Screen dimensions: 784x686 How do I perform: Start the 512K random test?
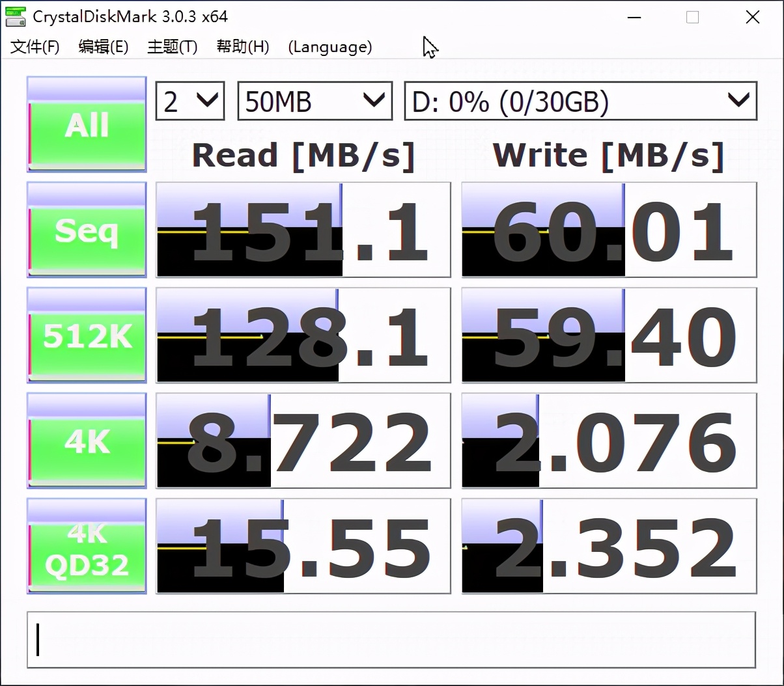(87, 335)
